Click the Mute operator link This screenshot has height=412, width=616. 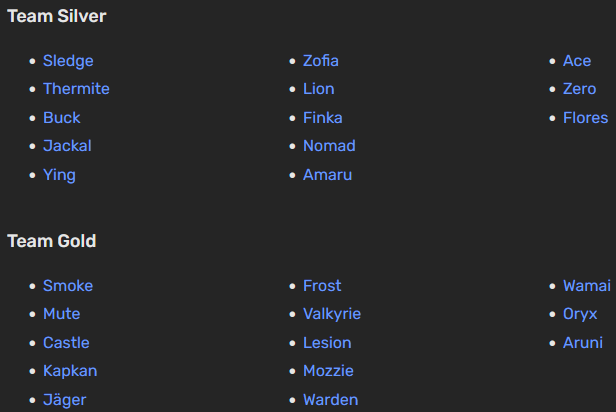pos(61,314)
